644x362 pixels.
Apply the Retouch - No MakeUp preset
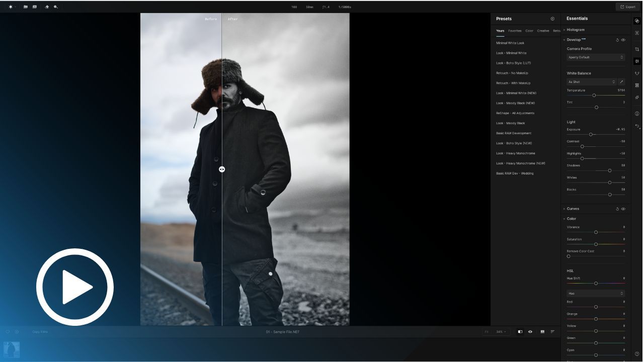pyautogui.click(x=512, y=73)
